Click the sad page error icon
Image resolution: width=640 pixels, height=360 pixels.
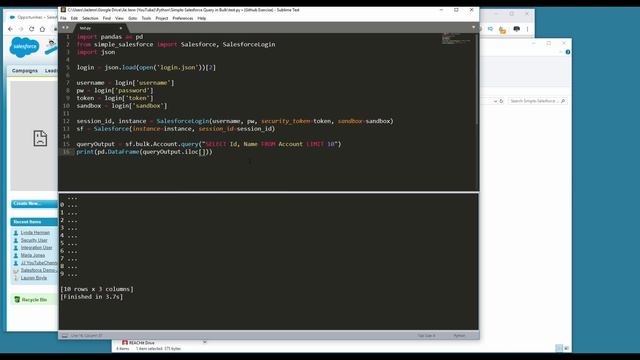tap(40, 138)
